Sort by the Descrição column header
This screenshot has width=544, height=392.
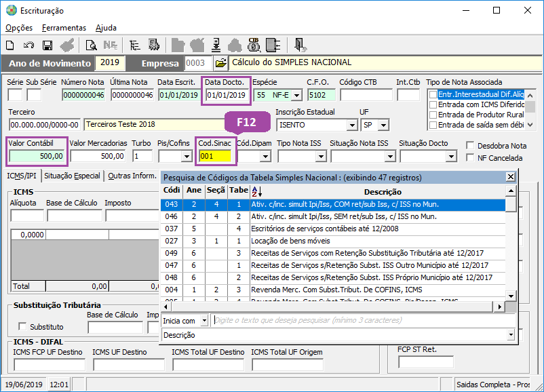pyautogui.click(x=383, y=192)
